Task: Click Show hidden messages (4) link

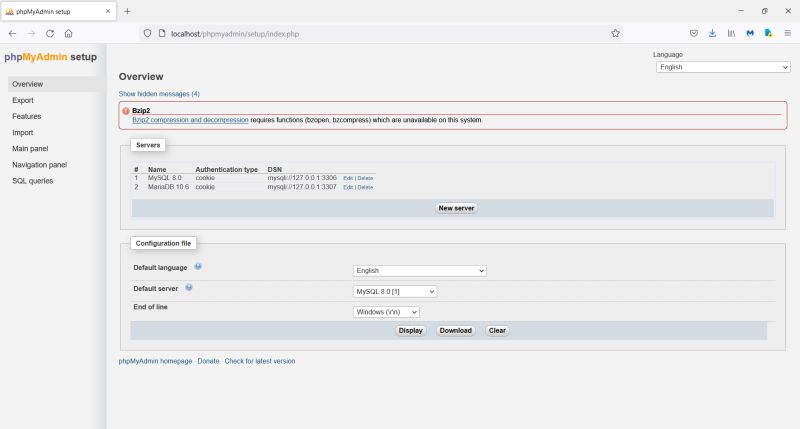Action: click(159, 94)
